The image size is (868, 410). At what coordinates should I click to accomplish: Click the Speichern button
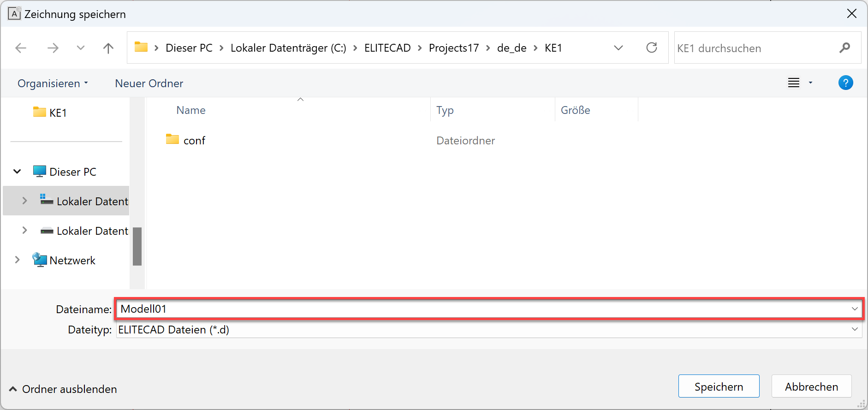point(718,386)
